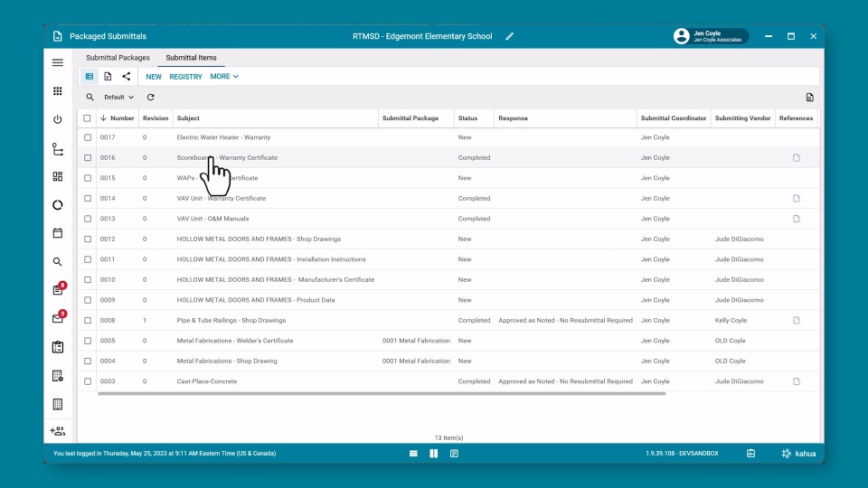Click the monitor icon in status bar
Viewport: 868px width, 488px height.
[750, 453]
